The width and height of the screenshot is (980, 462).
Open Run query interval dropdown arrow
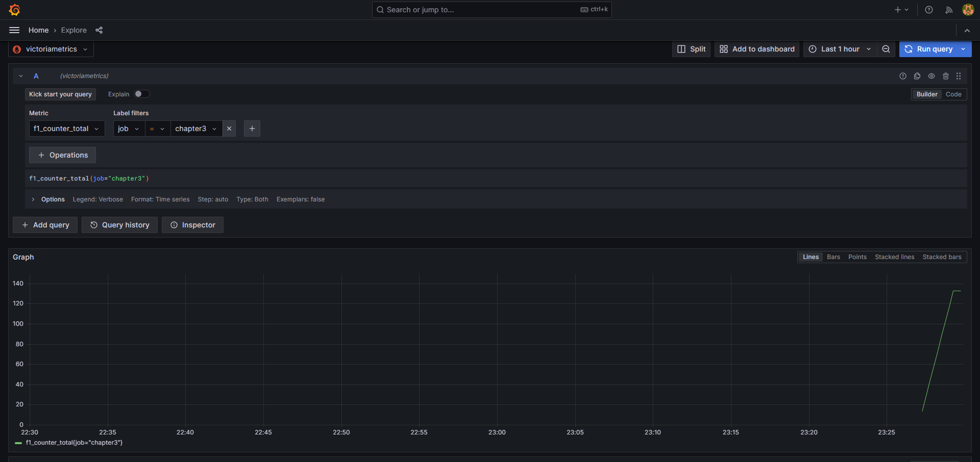point(963,49)
